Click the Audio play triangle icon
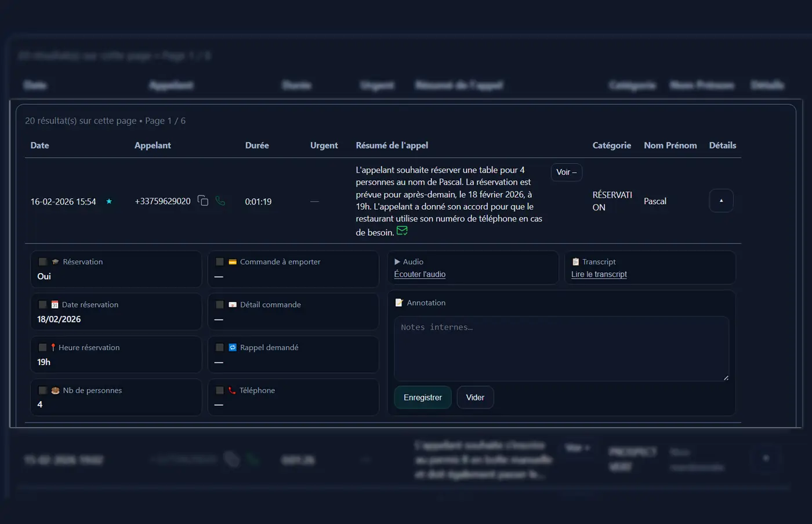 click(397, 262)
